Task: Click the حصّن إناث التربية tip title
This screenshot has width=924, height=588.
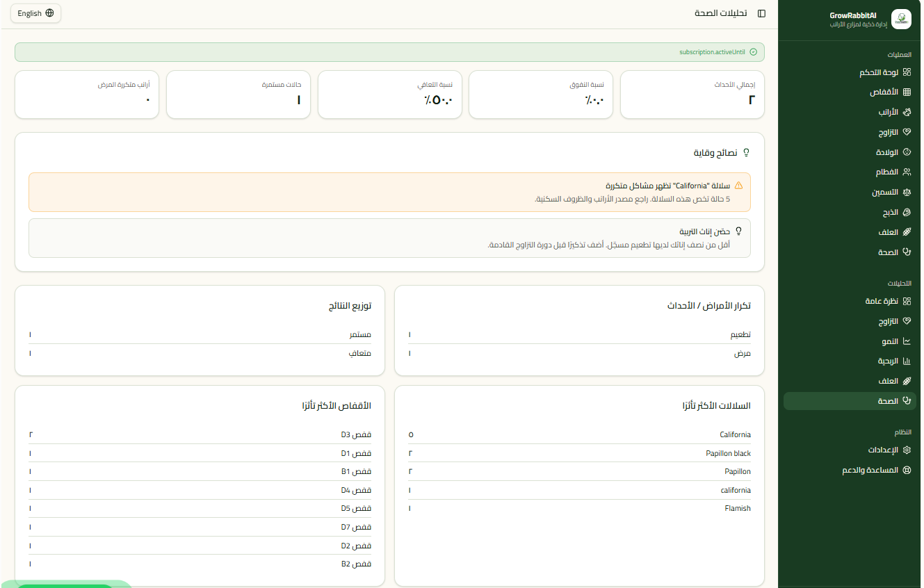Action: pos(704,231)
